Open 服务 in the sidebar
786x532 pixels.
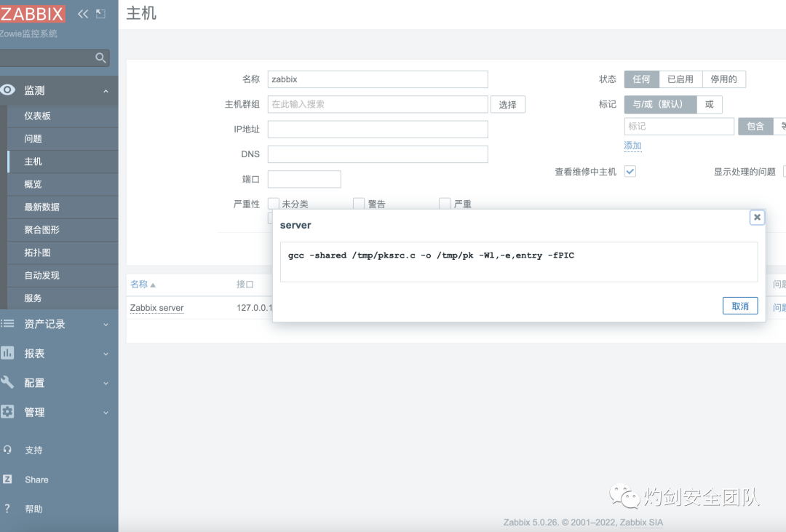tap(63, 298)
